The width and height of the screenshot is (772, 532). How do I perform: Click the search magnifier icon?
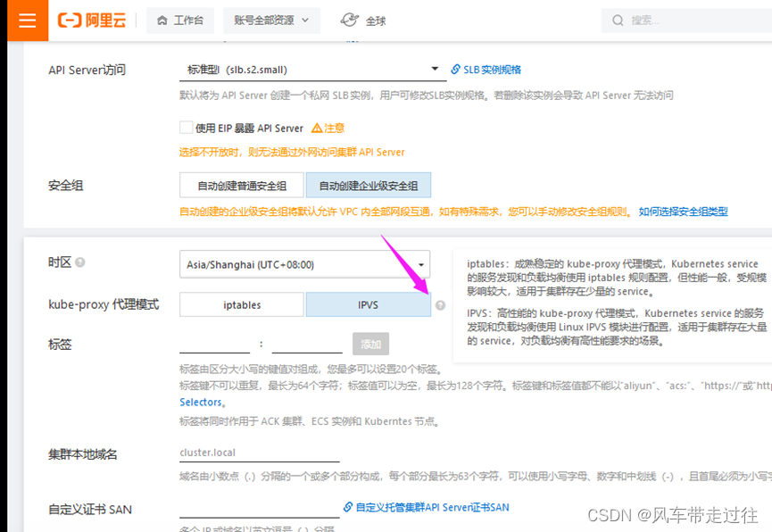[x=618, y=21]
